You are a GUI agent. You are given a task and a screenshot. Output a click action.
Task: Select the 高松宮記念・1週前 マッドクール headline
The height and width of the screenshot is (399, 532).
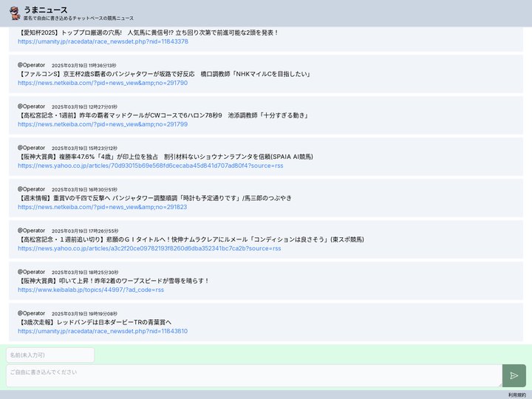point(163,115)
